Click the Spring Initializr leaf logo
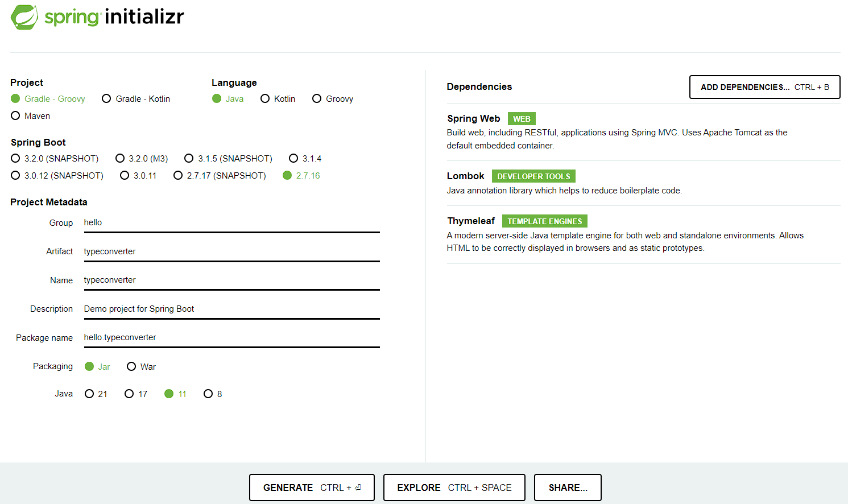The image size is (848, 504). pyautogui.click(x=24, y=17)
